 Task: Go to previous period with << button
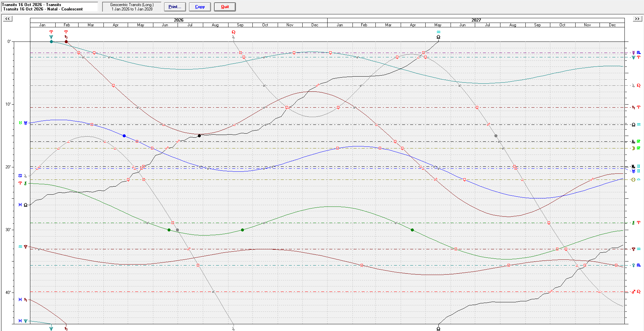click(7, 19)
